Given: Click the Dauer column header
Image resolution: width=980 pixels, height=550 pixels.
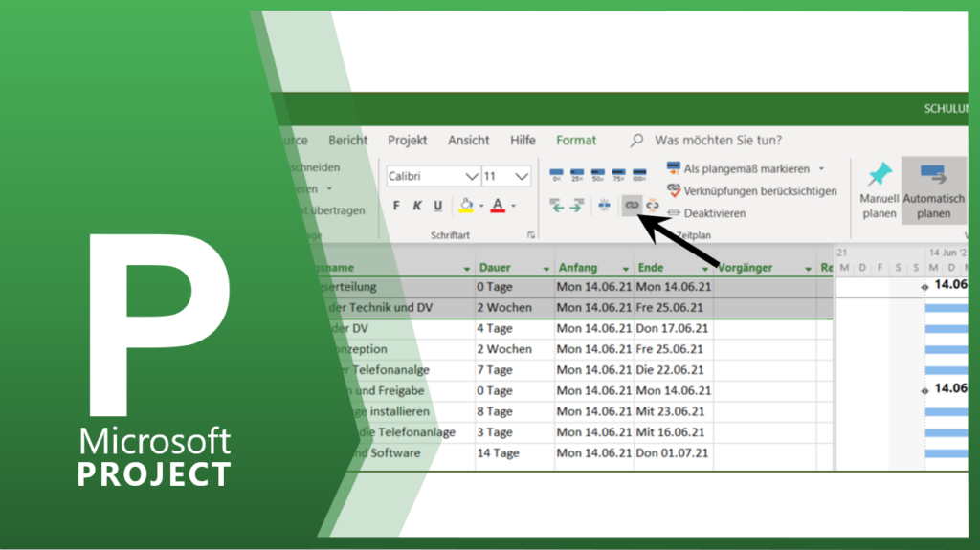Looking at the screenshot, I should pos(495,268).
